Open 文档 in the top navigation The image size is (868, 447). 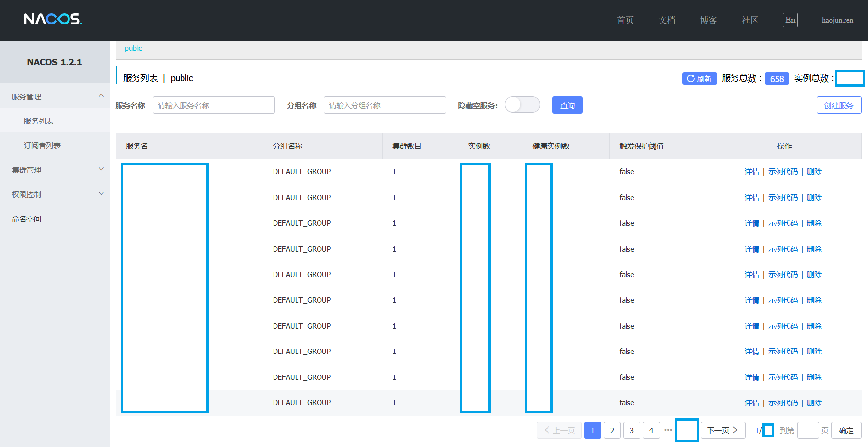667,20
